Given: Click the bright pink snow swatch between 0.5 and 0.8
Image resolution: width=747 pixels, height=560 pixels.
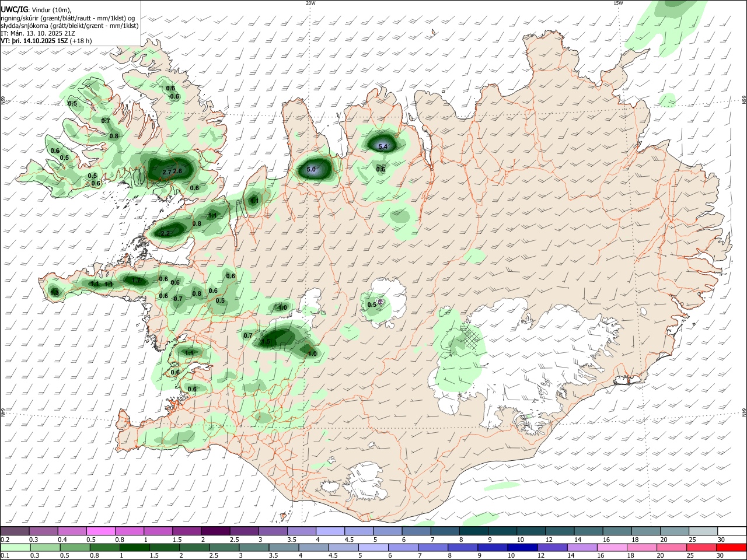Looking at the screenshot, I should (x=101, y=531).
